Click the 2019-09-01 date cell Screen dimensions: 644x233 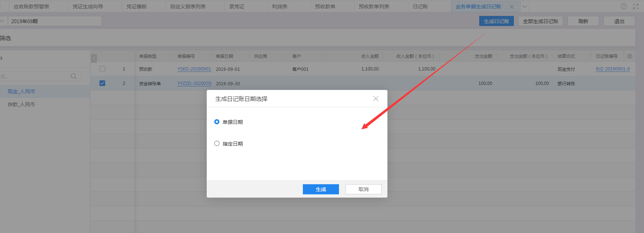(x=228, y=69)
